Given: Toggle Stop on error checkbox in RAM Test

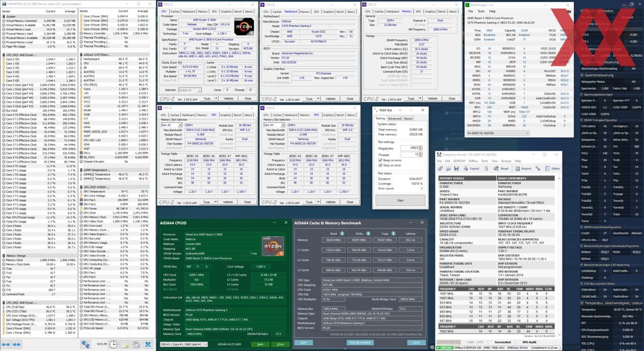Looking at the screenshot, I should coord(380,166).
